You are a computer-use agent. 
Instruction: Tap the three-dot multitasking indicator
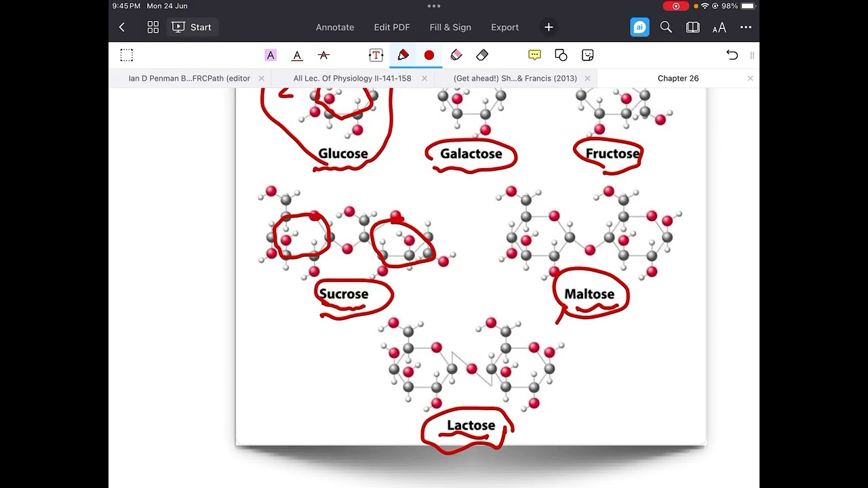point(434,5)
